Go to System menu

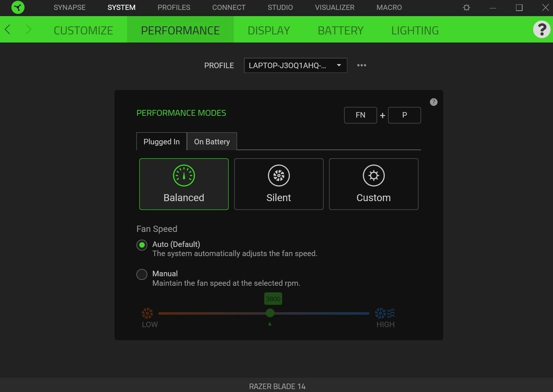point(122,7)
